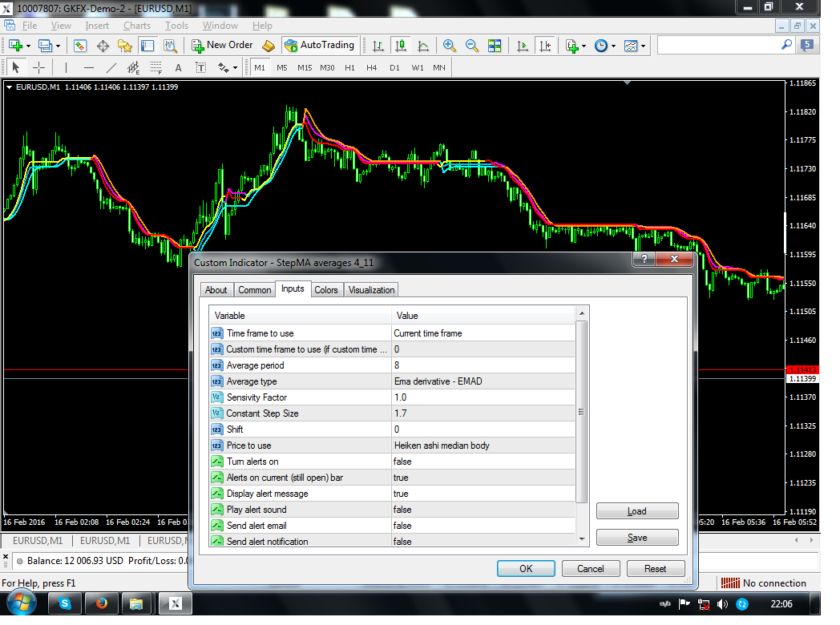Click the toolbar search input field
This screenshot has width=840, height=625.
[719, 46]
